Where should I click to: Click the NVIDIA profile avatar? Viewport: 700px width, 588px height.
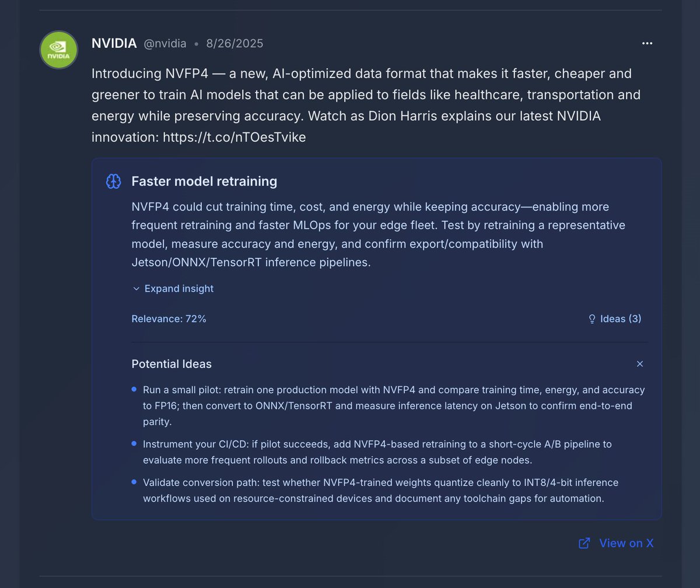coord(59,50)
